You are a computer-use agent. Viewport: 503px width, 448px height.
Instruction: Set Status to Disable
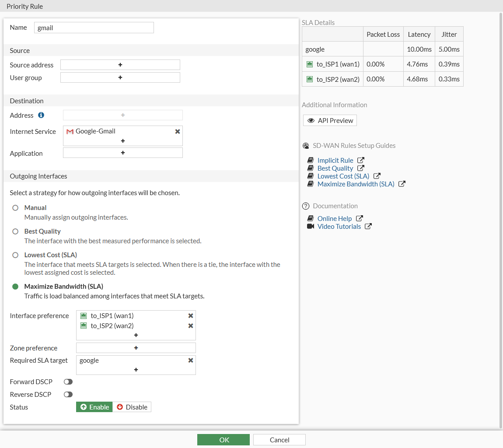pyautogui.click(x=132, y=407)
